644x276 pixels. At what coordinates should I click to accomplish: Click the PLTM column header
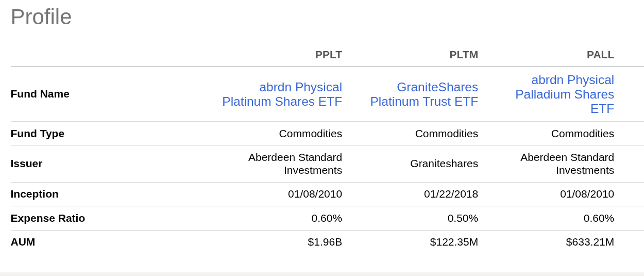point(464,55)
